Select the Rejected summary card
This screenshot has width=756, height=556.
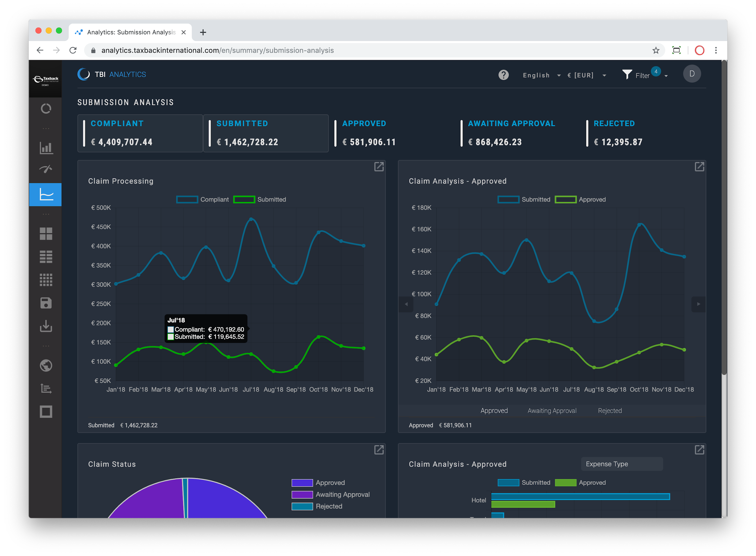coord(643,133)
